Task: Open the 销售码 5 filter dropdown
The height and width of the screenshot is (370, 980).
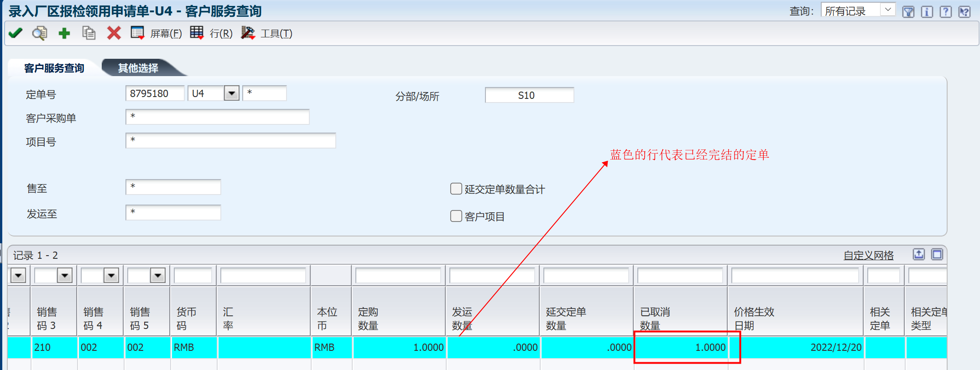Action: tap(158, 275)
